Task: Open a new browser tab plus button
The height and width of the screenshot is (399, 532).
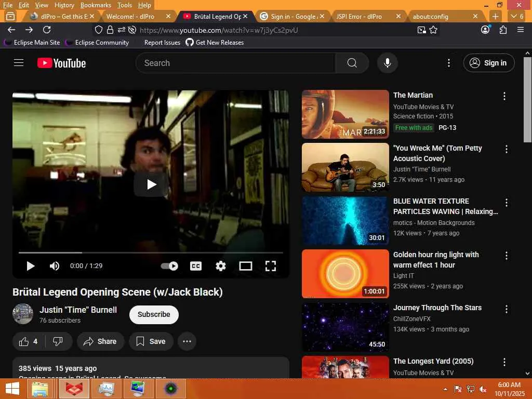Action: pyautogui.click(x=495, y=16)
